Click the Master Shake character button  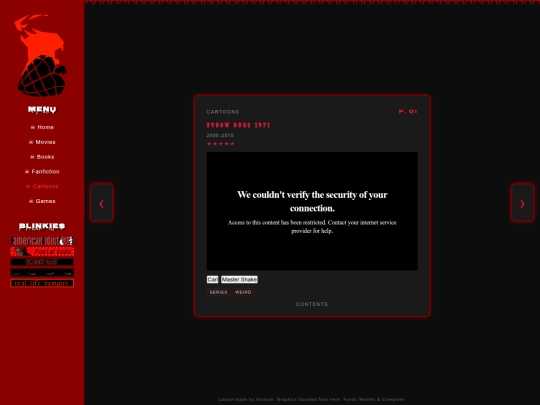coord(239,279)
